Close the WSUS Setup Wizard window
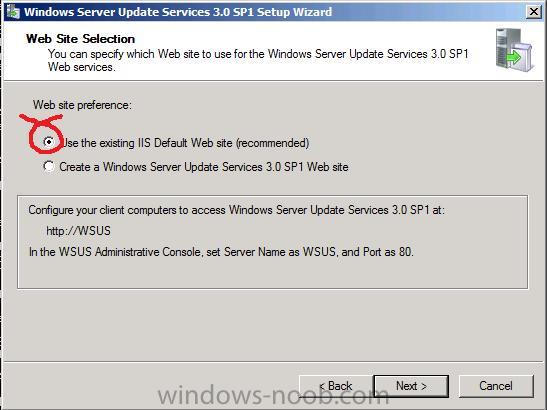Viewport: 547px width, 410px height. pos(533,12)
